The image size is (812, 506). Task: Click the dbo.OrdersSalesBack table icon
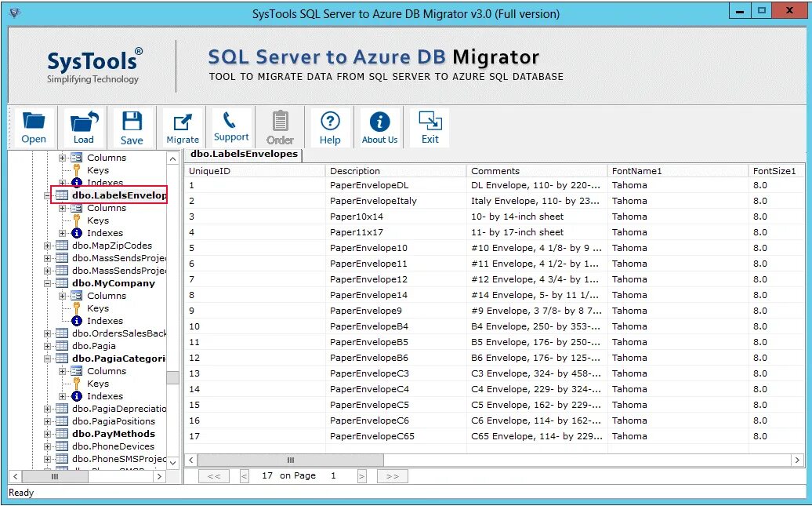pos(62,333)
